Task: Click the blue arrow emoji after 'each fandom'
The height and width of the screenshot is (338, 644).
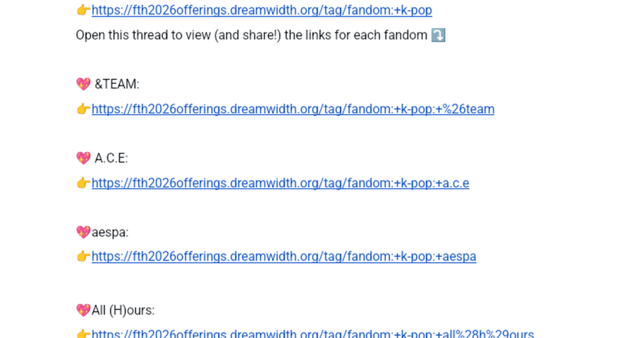Action: [x=438, y=35]
